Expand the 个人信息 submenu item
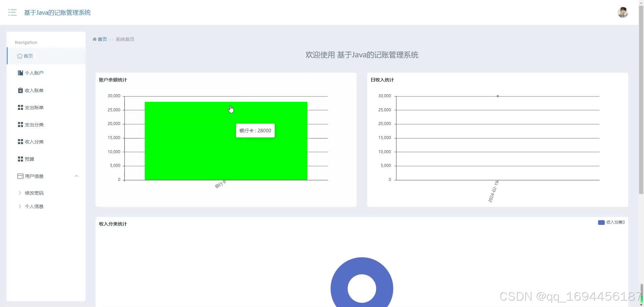 (34, 206)
